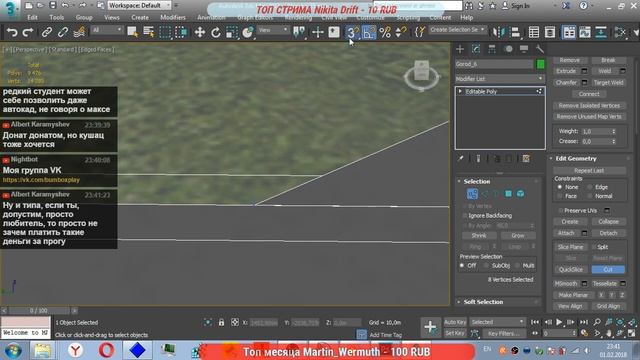Click the time slider showing 0 / 100
The height and width of the screenshot is (360, 640).
pos(38,311)
